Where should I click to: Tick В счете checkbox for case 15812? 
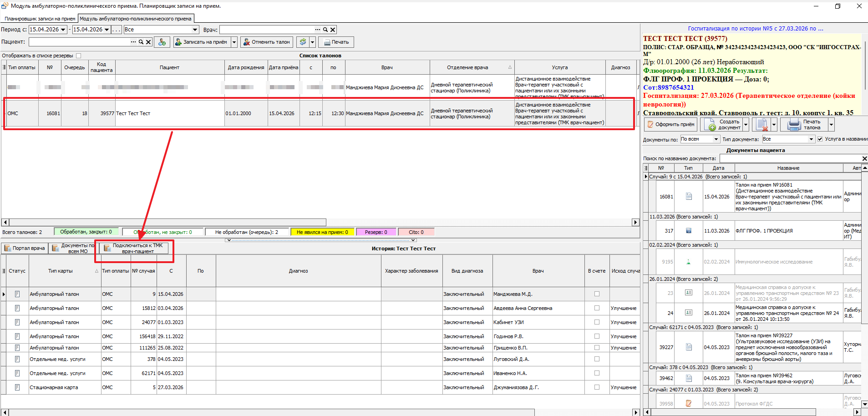coord(597,308)
